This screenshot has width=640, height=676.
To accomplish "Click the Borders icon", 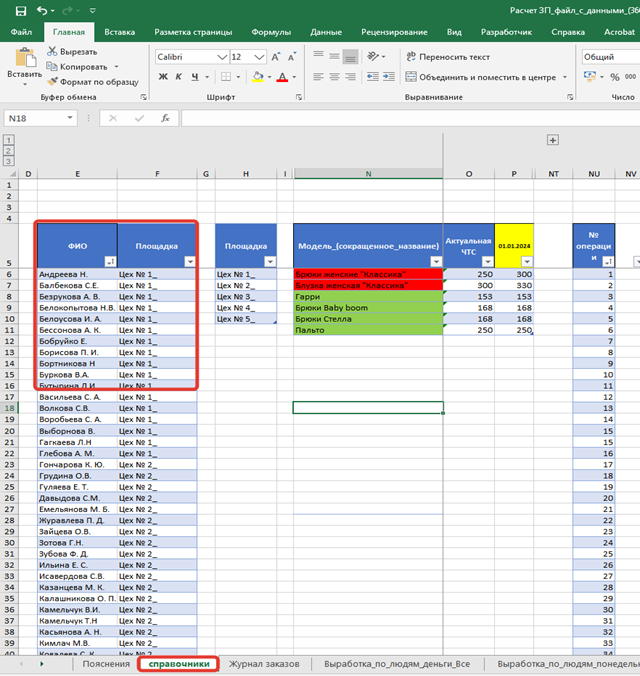I will (x=226, y=77).
